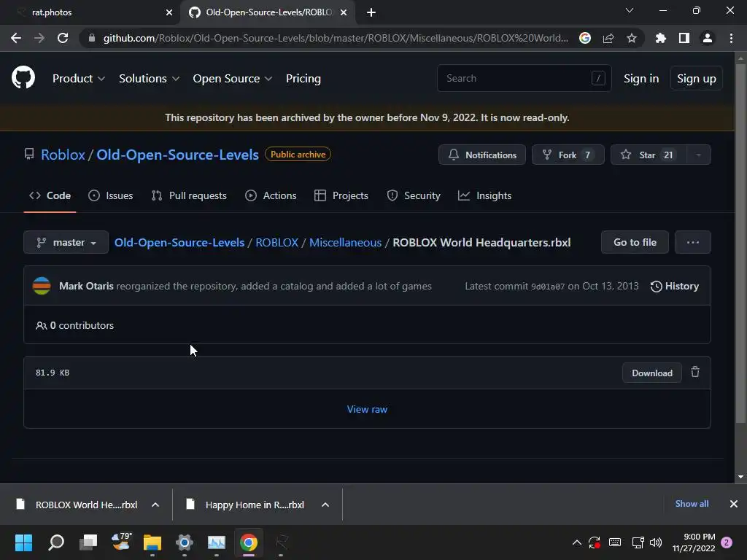Download the rbxl file
This screenshot has height=560, width=747.
651,373
